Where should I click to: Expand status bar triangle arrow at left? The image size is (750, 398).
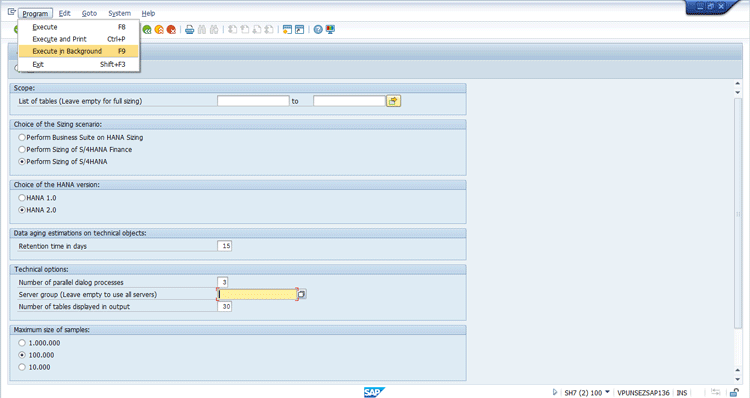pos(555,392)
